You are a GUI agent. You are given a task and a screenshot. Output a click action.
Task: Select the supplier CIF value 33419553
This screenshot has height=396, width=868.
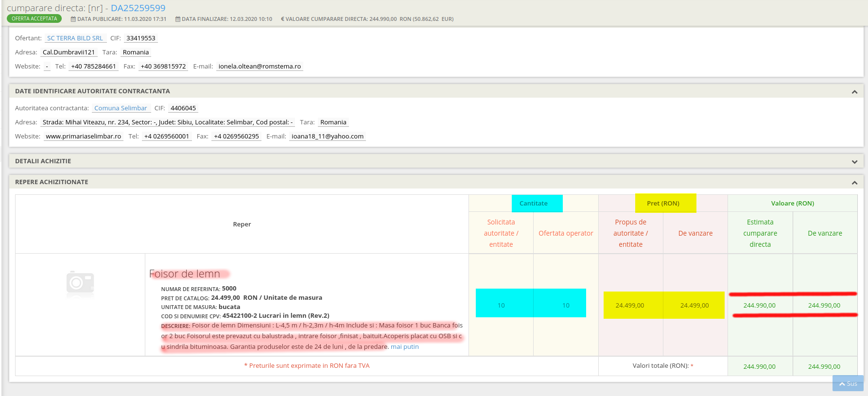[x=141, y=38]
